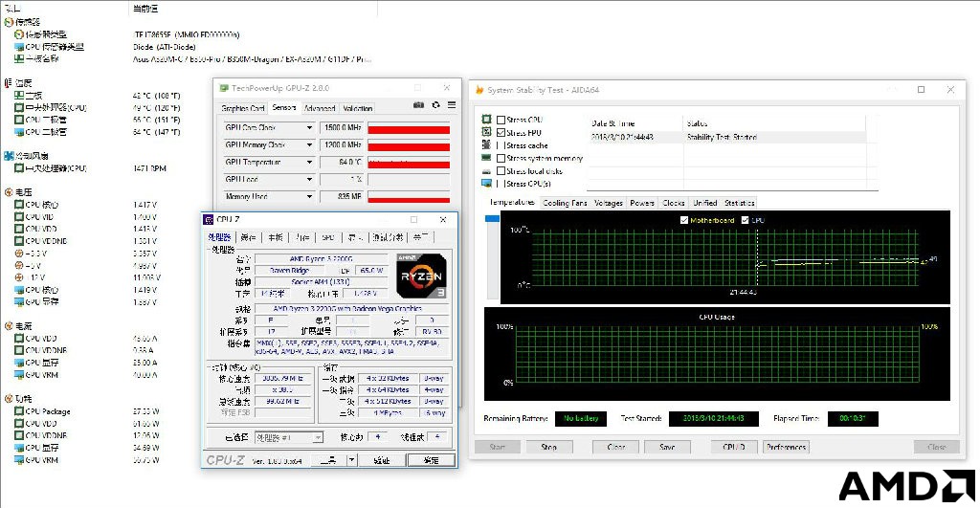
Task: Click the CPUID button in AIDA64
Action: (734, 447)
